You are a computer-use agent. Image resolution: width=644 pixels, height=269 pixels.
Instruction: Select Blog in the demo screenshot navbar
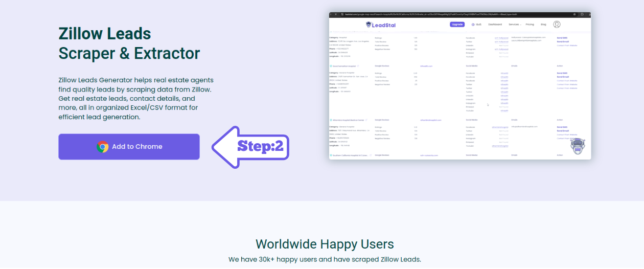(543, 25)
